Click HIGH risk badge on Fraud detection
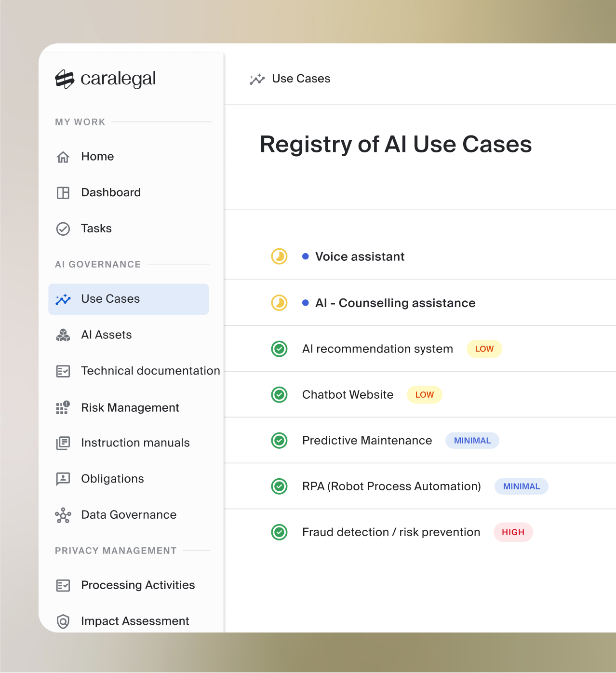616x673 pixels. pos(513,532)
